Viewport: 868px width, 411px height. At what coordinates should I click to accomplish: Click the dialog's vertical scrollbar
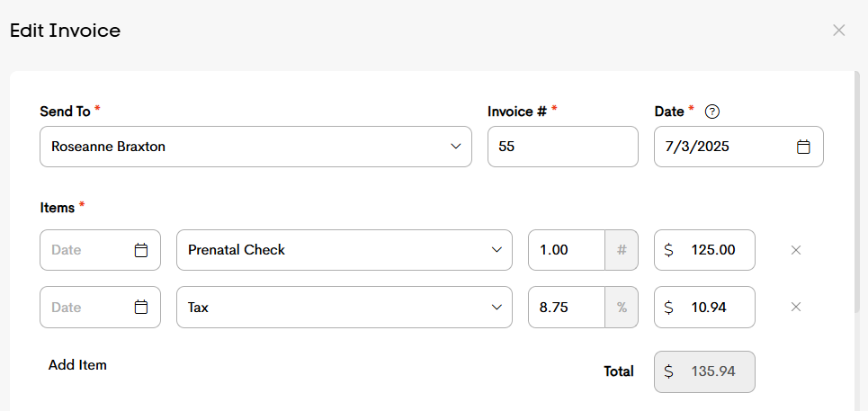pos(856,191)
